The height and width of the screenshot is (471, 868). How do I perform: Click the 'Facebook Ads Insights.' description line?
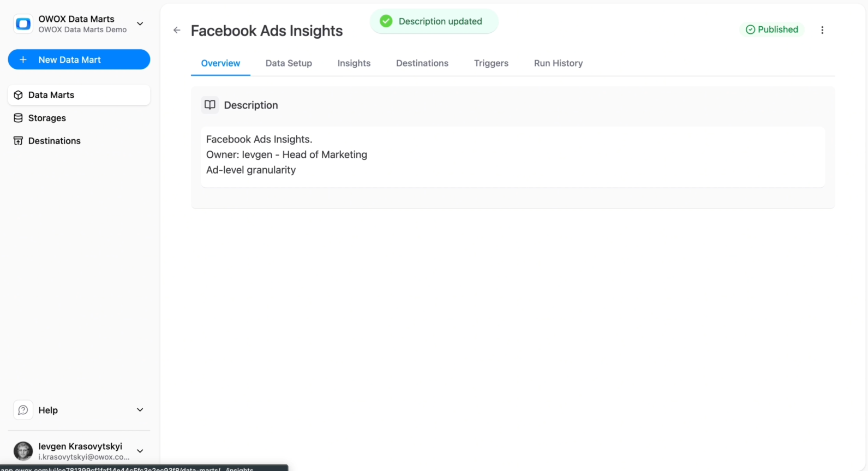(259, 139)
